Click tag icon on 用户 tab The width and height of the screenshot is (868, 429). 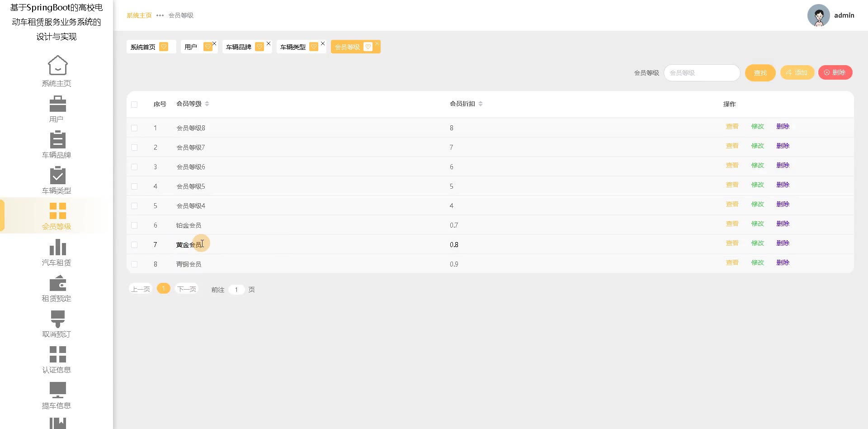(208, 47)
